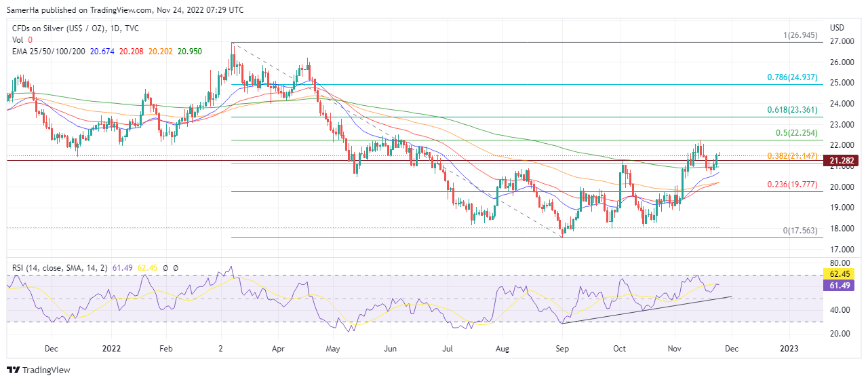
Task: Click the 0.236 (19.777) Fibonacci label
Action: tap(795, 185)
